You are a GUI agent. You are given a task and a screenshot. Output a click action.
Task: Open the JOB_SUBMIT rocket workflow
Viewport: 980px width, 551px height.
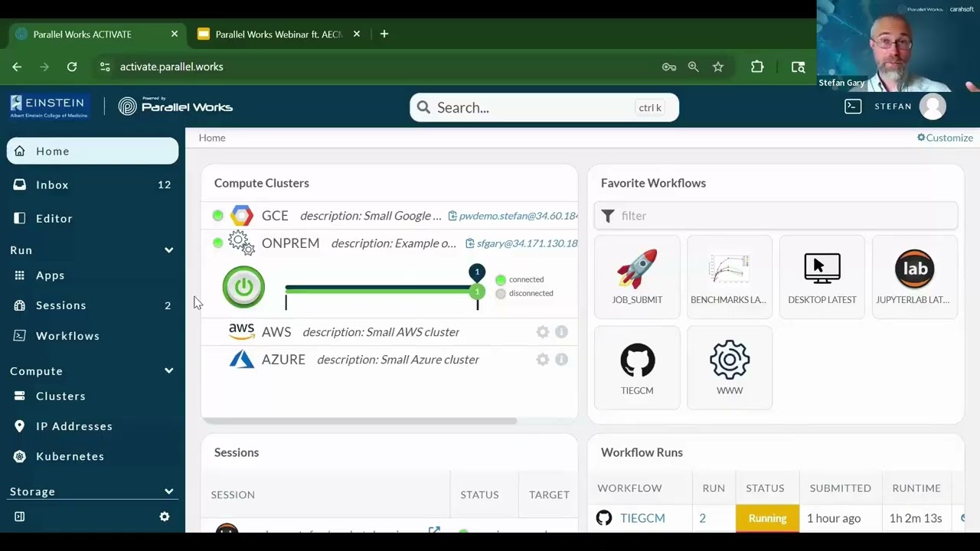coord(637,276)
